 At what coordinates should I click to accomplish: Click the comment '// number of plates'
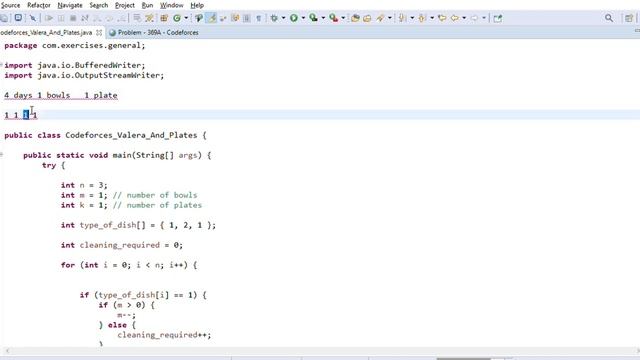coord(157,205)
